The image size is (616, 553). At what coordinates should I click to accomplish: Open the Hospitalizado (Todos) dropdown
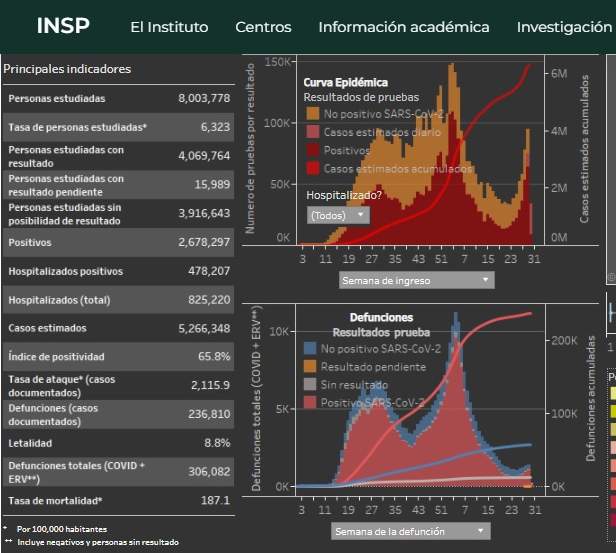(x=338, y=215)
